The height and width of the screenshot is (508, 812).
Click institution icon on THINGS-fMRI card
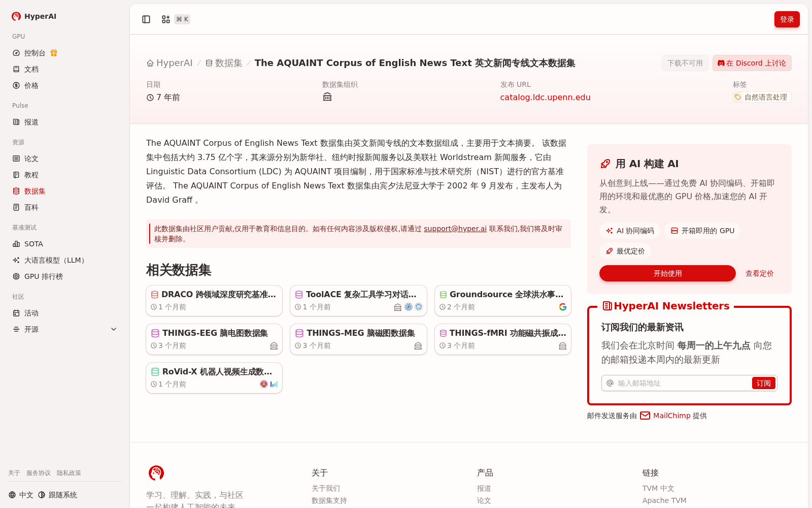pyautogui.click(x=562, y=346)
